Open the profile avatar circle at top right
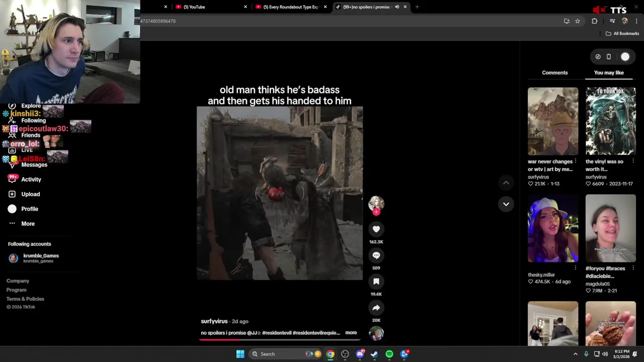 (625, 57)
